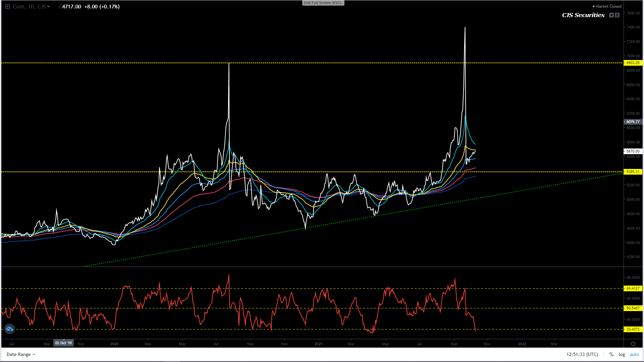644x362 pixels.
Task: Click Exit Full Screen (ESC) button
Action: [x=323, y=3]
